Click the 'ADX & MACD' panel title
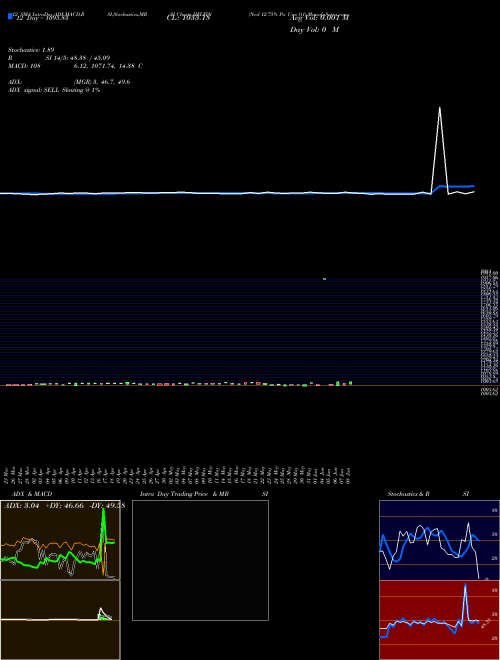 tap(32, 494)
